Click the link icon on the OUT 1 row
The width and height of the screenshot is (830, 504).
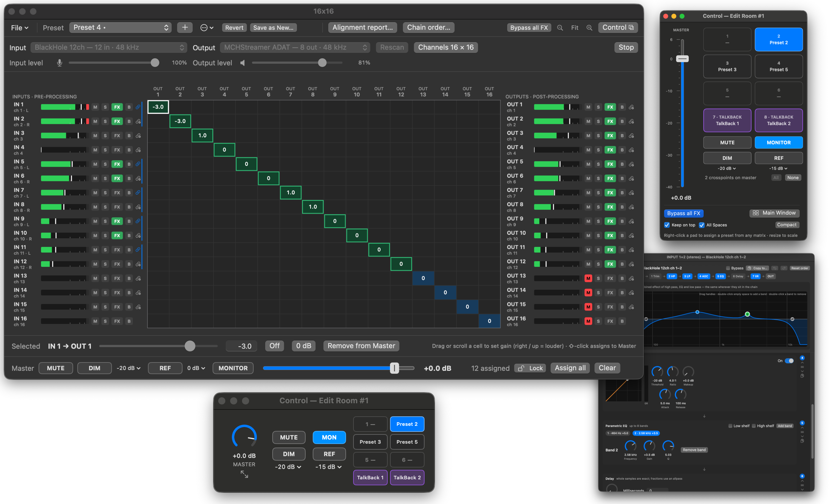point(631,107)
